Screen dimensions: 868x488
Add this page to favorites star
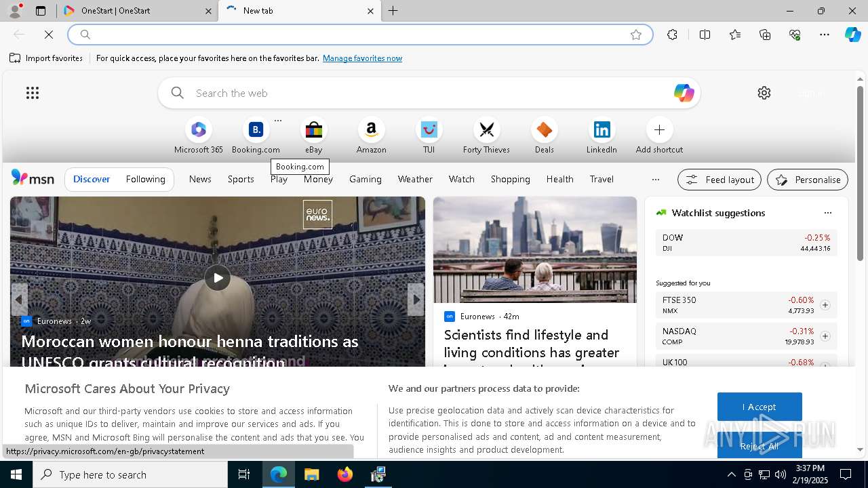636,35
